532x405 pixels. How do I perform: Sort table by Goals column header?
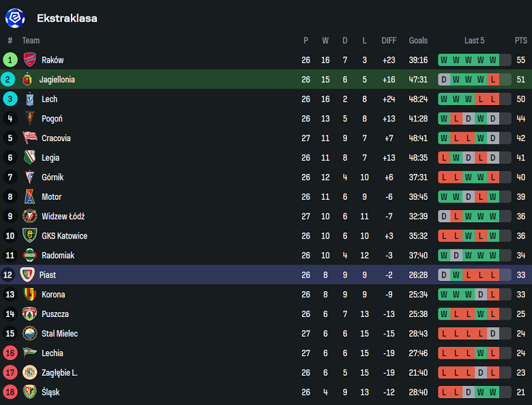418,41
